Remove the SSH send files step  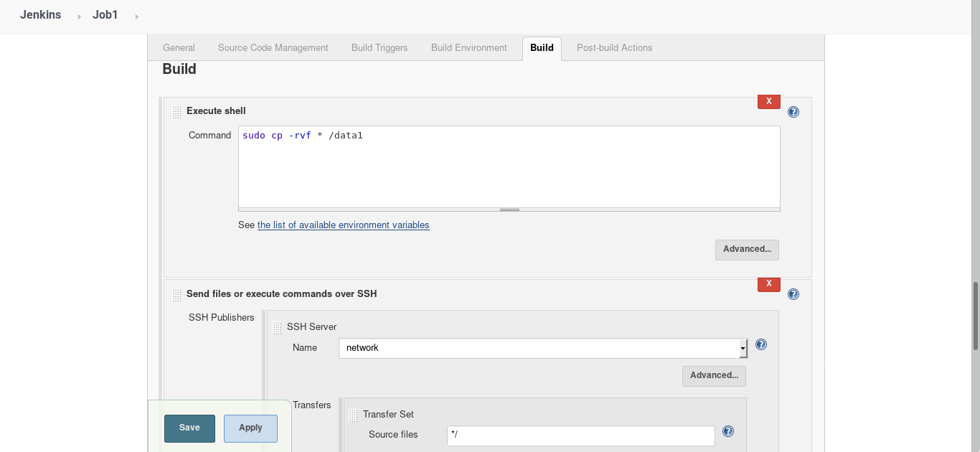coord(768,284)
